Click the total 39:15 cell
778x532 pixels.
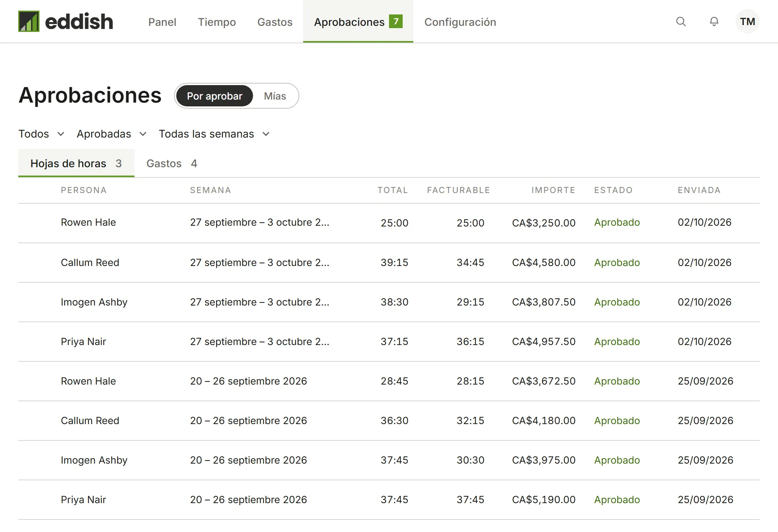coord(394,262)
